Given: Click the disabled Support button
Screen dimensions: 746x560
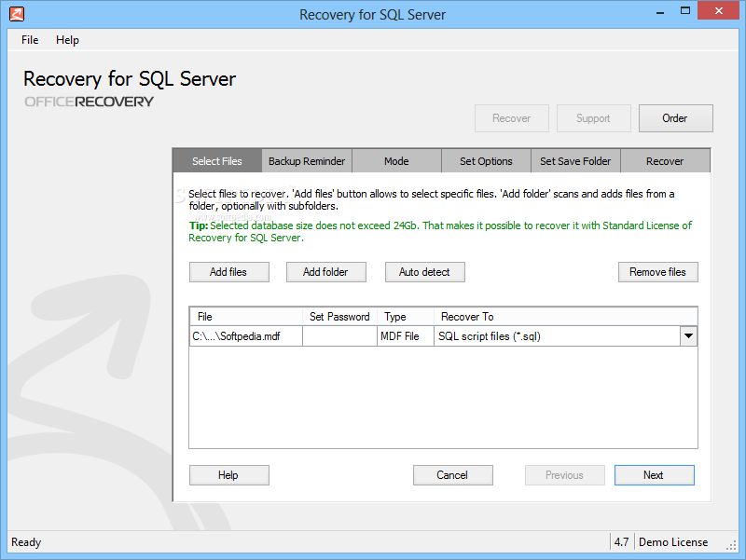Looking at the screenshot, I should tap(594, 118).
